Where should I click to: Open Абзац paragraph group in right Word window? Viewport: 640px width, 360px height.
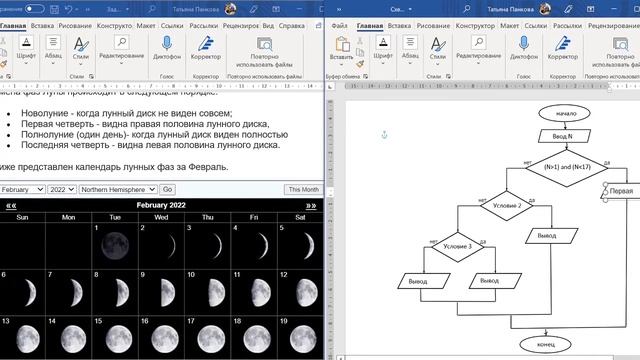tap(410, 51)
